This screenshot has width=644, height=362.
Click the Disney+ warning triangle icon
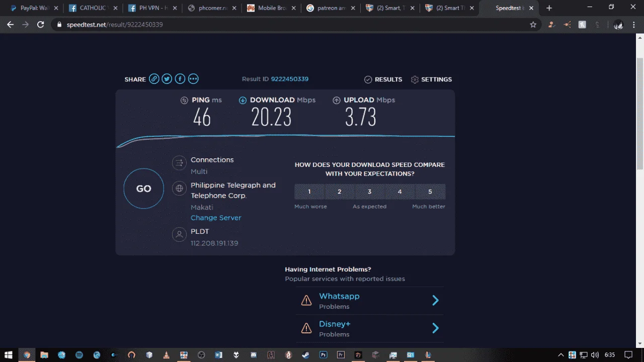(306, 328)
